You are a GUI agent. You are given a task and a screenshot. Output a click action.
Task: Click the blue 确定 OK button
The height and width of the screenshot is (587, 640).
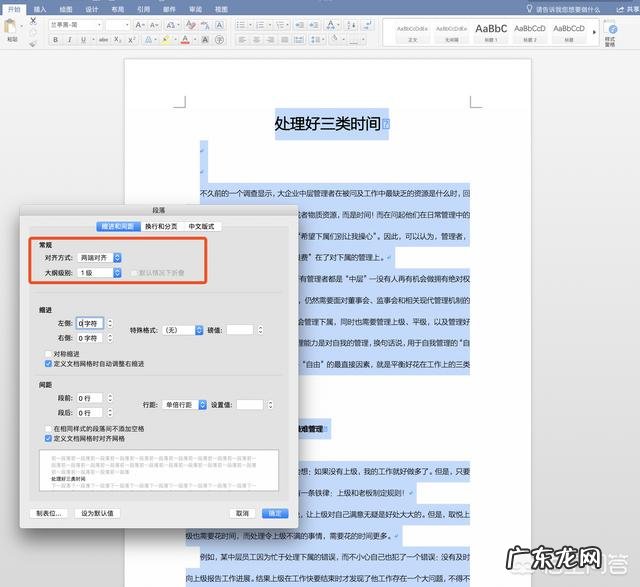pyautogui.click(x=275, y=513)
